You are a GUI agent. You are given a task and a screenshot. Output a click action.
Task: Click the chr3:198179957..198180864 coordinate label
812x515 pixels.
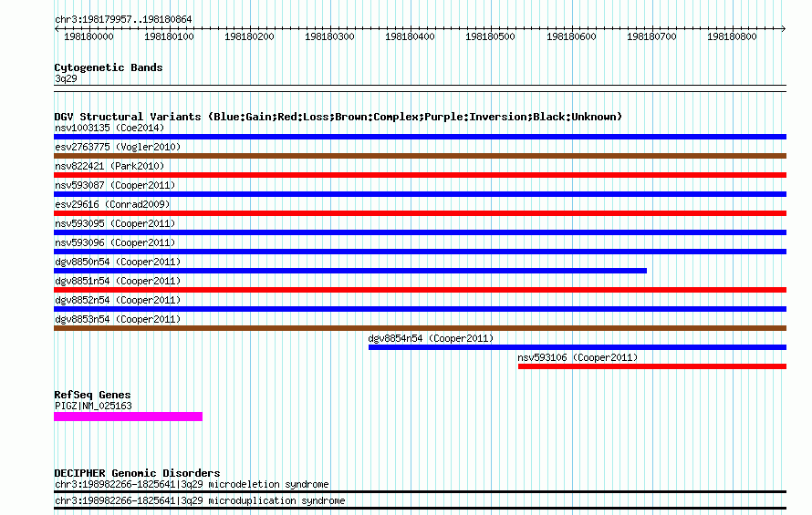pos(123,19)
